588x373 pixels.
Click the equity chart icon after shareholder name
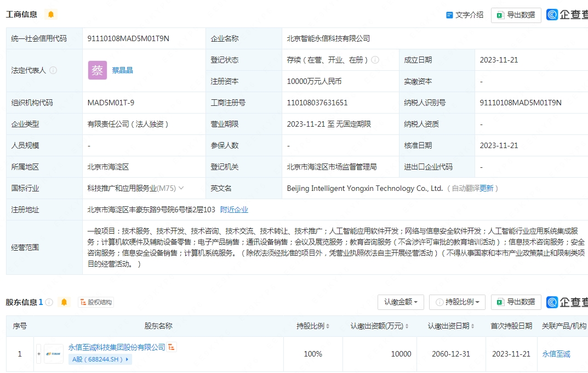[x=172, y=347]
